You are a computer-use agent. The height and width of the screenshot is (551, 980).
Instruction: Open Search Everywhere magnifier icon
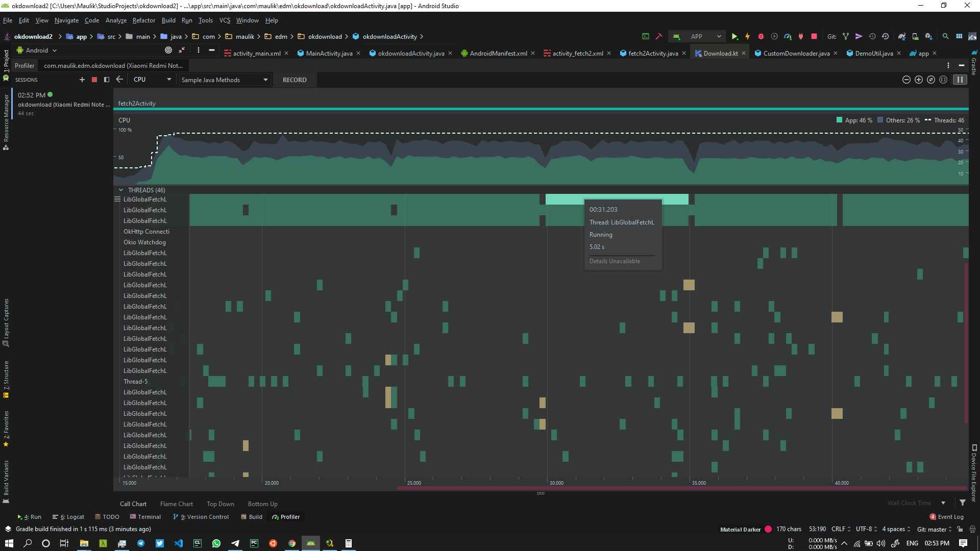point(945,37)
